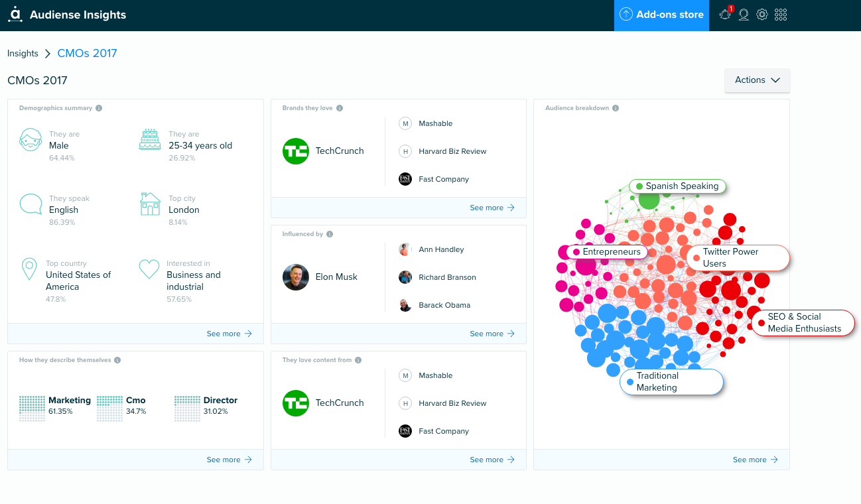See more of Audience breakdown

pyautogui.click(x=755, y=460)
